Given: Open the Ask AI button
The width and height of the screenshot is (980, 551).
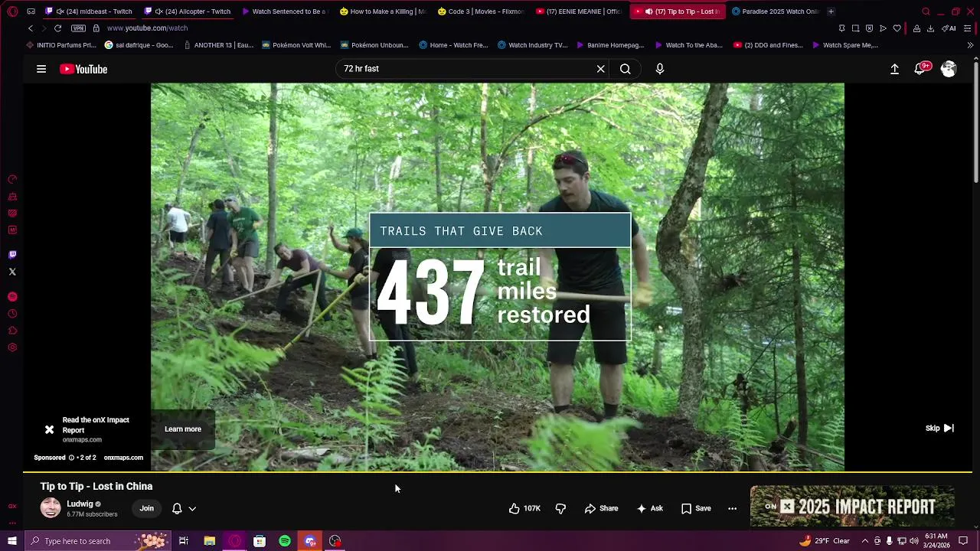Looking at the screenshot, I should tap(650, 508).
